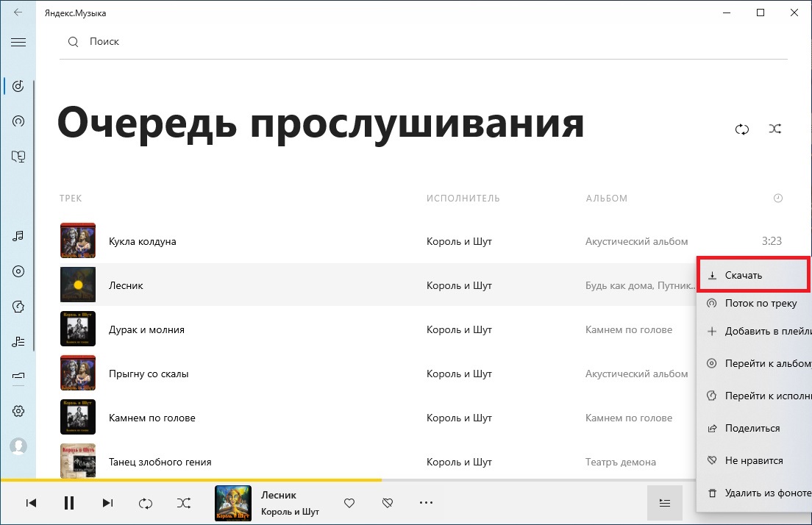Open Король и Шут artist in player bar
812x525 pixels.
pyautogui.click(x=290, y=512)
